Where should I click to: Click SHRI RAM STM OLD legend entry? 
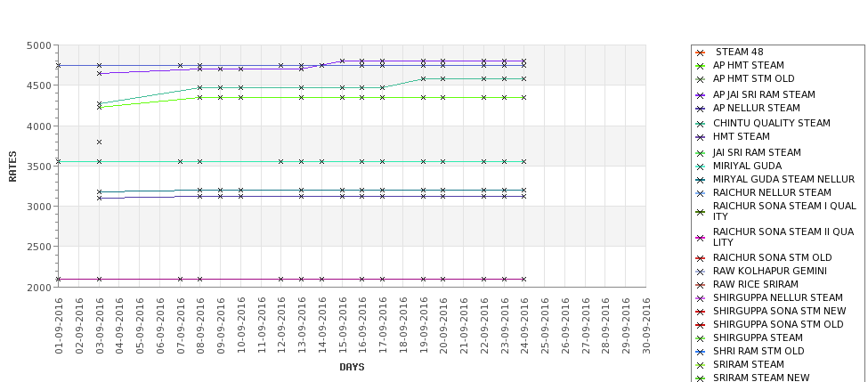[758, 351]
